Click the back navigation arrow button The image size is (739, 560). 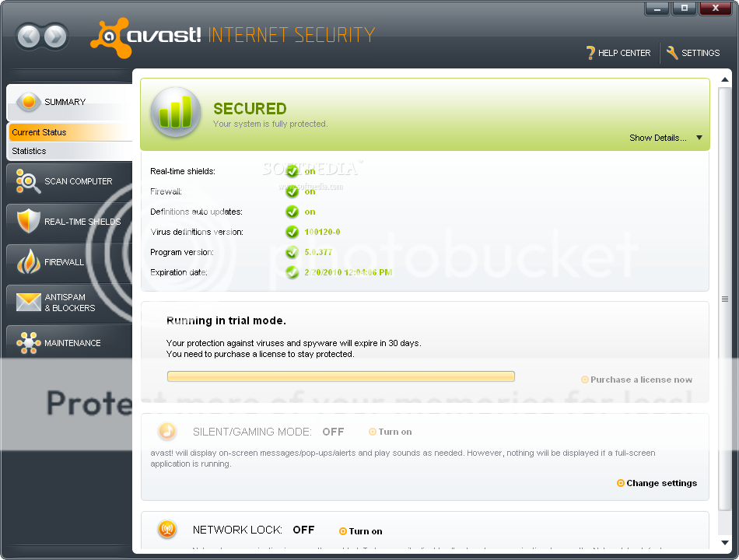coord(30,37)
